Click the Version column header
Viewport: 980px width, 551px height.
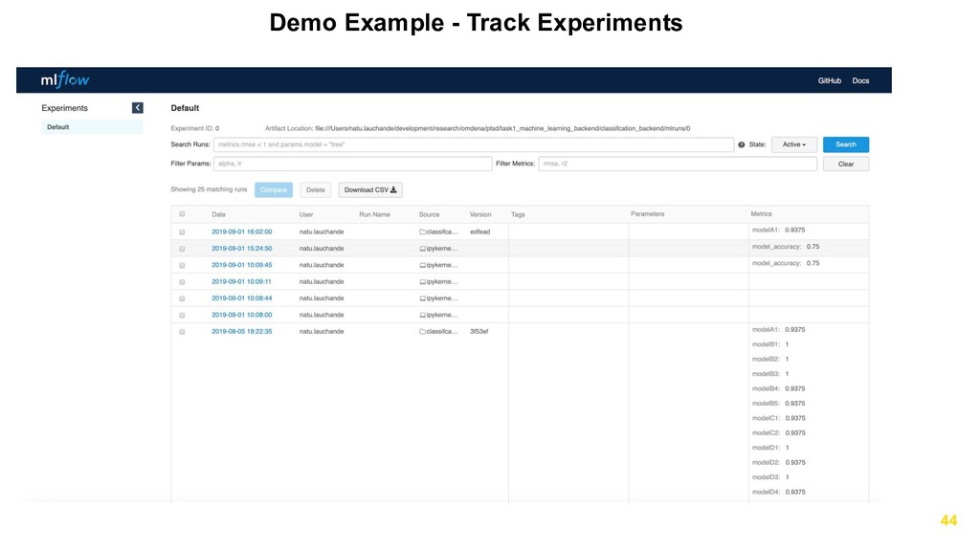(x=480, y=215)
